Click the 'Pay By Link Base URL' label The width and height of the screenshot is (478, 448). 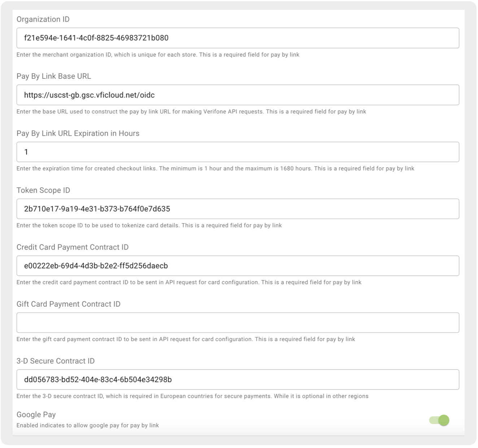coord(54,76)
